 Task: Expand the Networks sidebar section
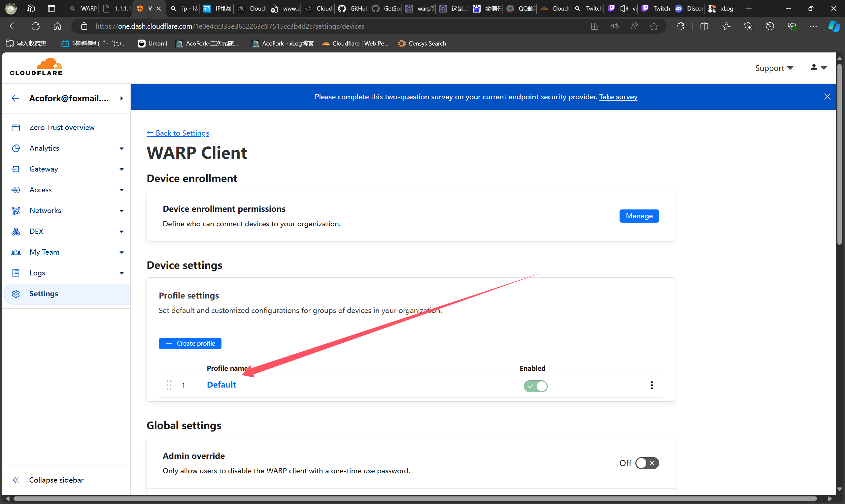[x=121, y=211]
